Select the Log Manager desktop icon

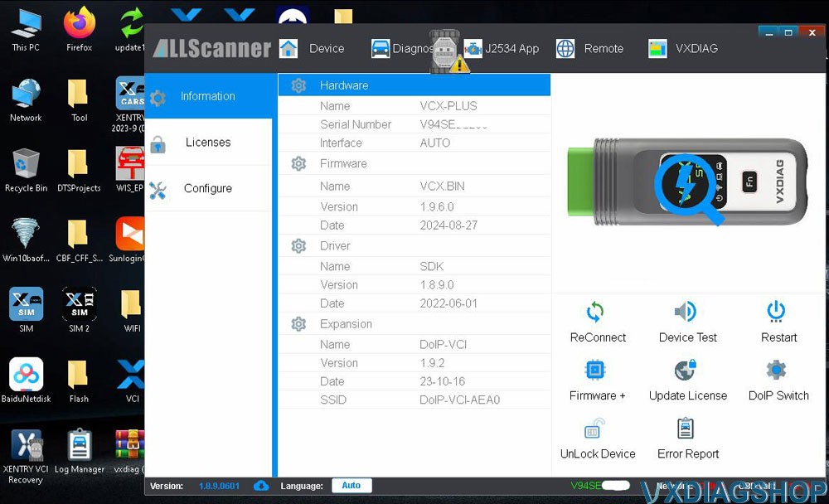point(80,451)
